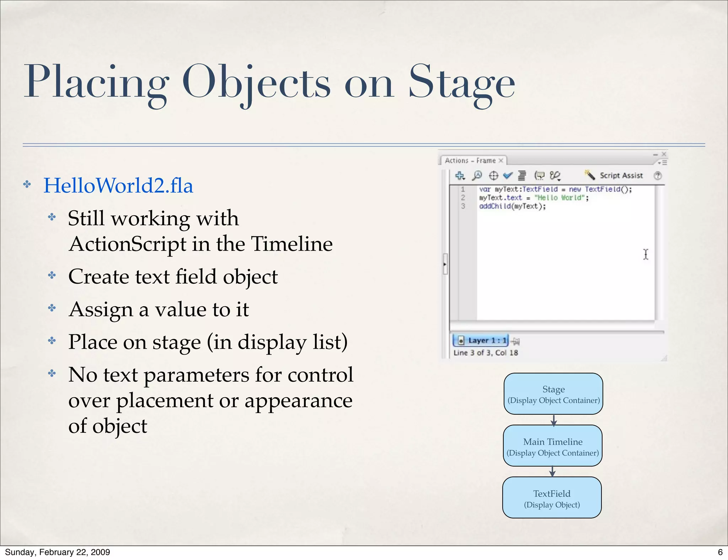The height and width of the screenshot is (560, 728).
Task: Click the Stage display object container box
Action: click(553, 394)
